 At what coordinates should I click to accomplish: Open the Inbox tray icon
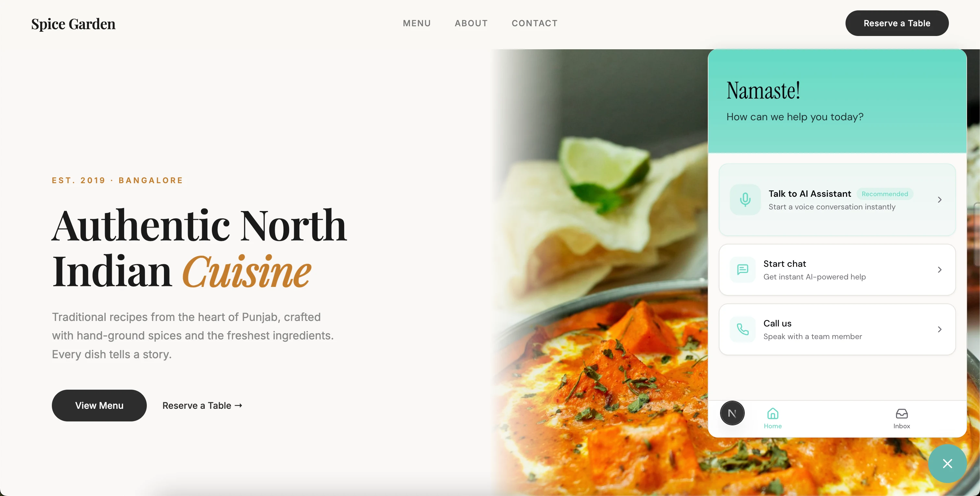(x=902, y=413)
